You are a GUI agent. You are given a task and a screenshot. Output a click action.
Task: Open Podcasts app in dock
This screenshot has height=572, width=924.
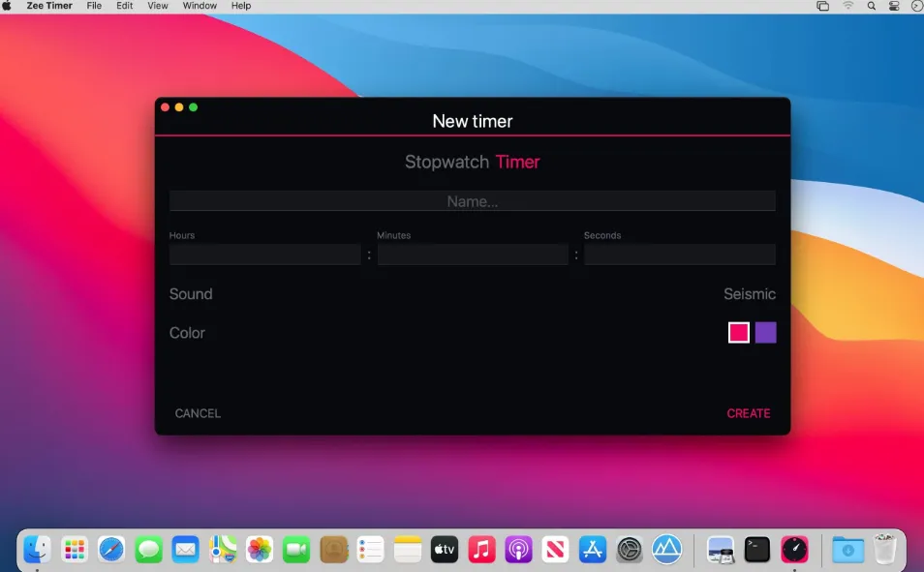[x=518, y=549]
